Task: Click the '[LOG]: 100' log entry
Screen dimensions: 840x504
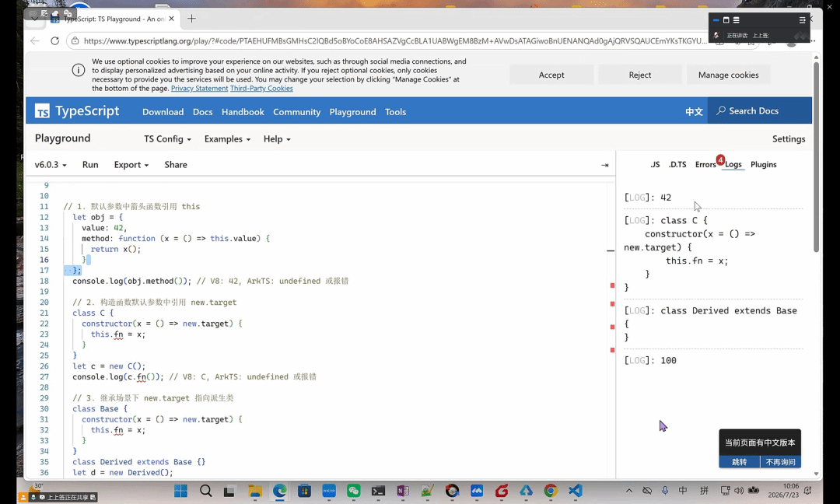Action: point(649,360)
